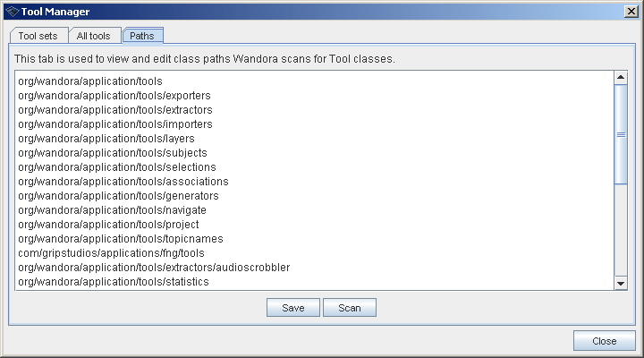The image size is (644, 358).
Task: Select the Paths tab
Action: pyautogui.click(x=141, y=36)
